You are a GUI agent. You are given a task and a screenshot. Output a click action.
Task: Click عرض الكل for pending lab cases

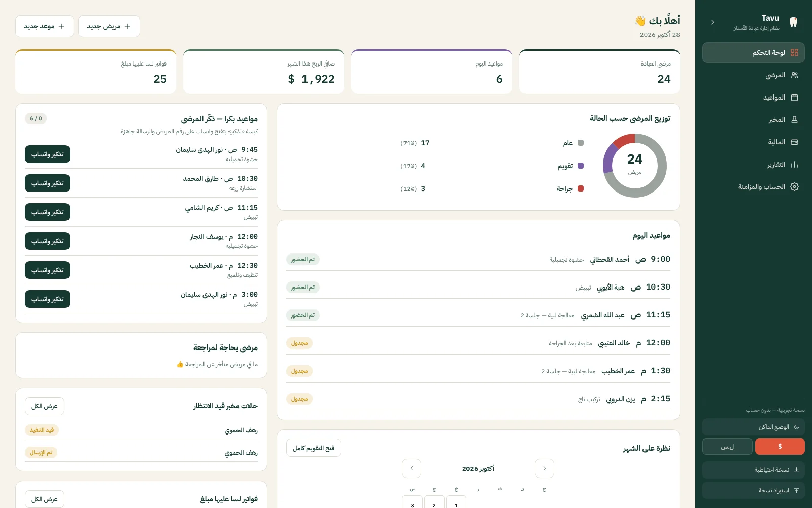click(x=45, y=406)
